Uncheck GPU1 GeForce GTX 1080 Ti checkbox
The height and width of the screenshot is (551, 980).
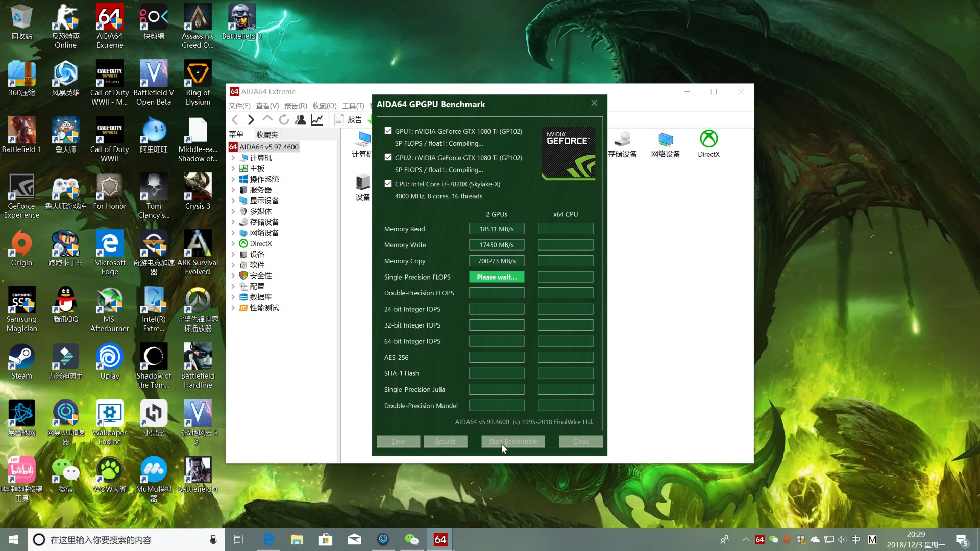388,131
